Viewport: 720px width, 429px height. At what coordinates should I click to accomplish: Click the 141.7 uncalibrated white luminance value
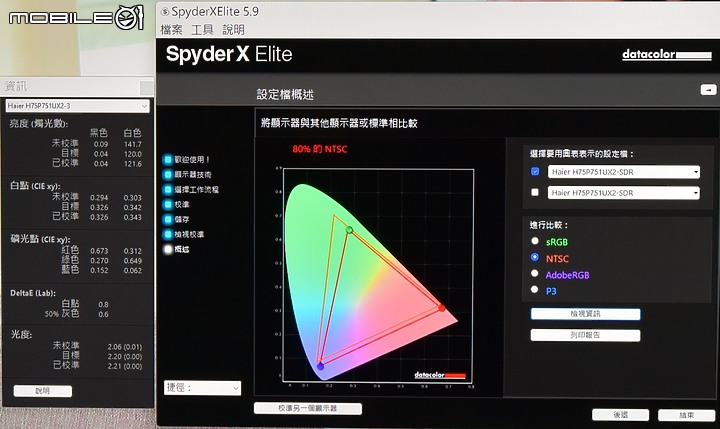tap(133, 144)
